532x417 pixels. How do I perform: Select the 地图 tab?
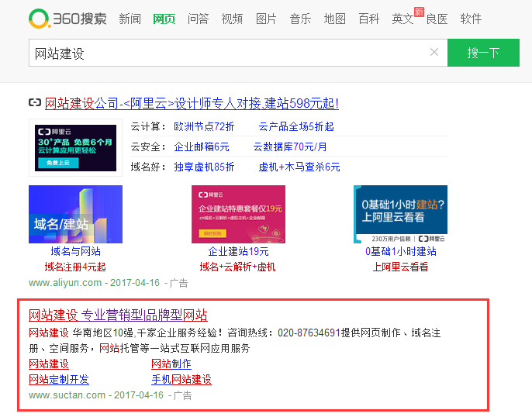[x=334, y=19]
